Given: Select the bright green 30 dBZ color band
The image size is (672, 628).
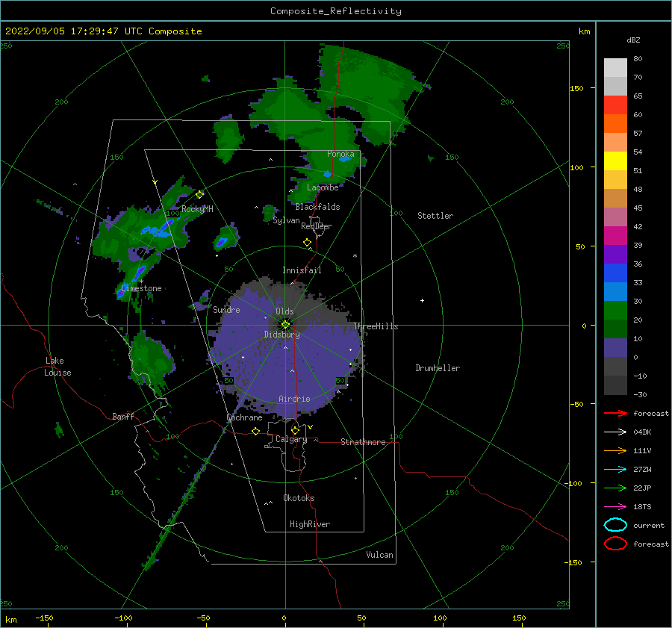Looking at the screenshot, I should 615,311.
